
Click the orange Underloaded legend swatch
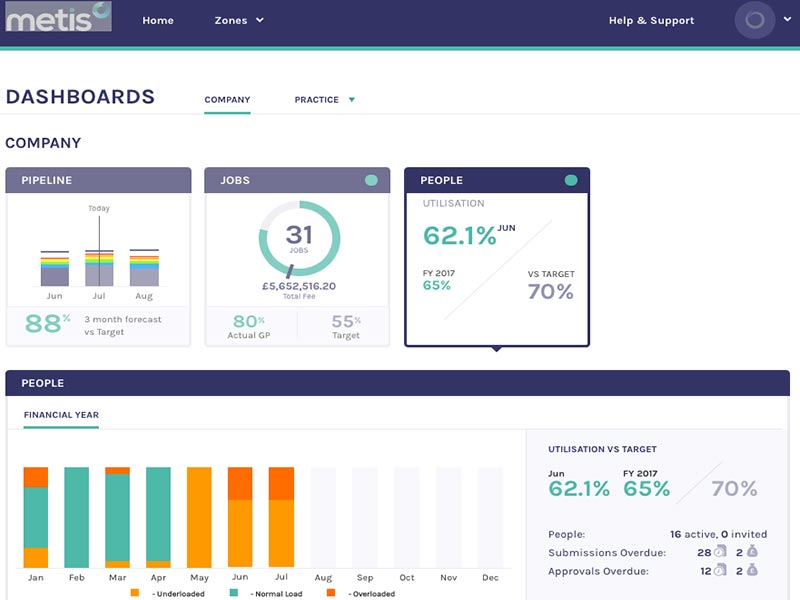click(x=133, y=594)
